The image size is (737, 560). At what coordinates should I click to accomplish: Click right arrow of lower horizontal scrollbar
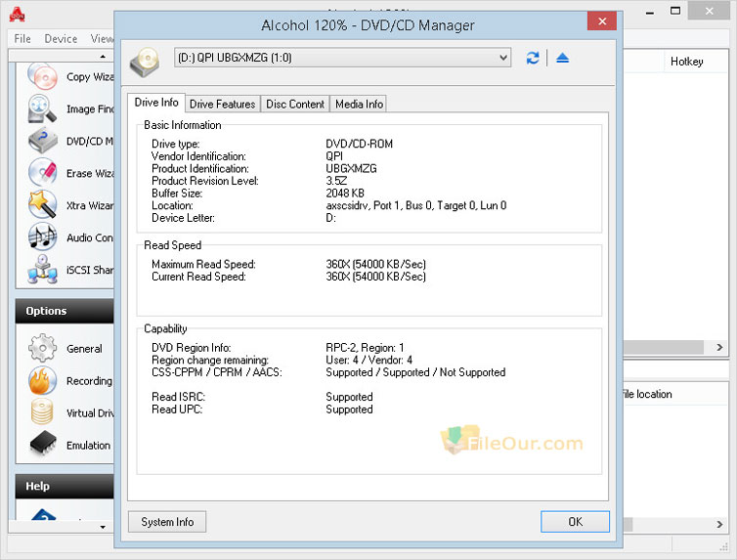719,524
